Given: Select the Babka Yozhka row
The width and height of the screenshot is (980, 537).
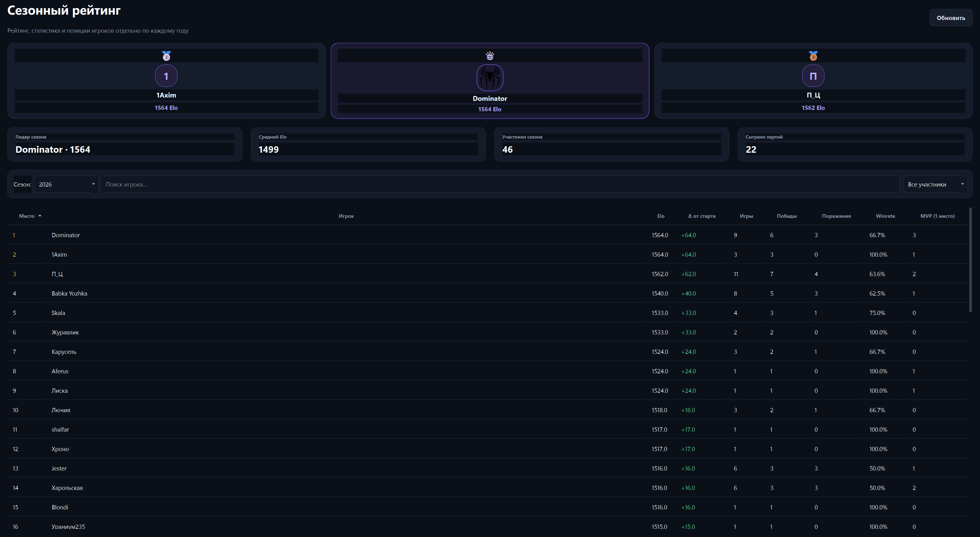Looking at the screenshot, I should click(x=488, y=293).
